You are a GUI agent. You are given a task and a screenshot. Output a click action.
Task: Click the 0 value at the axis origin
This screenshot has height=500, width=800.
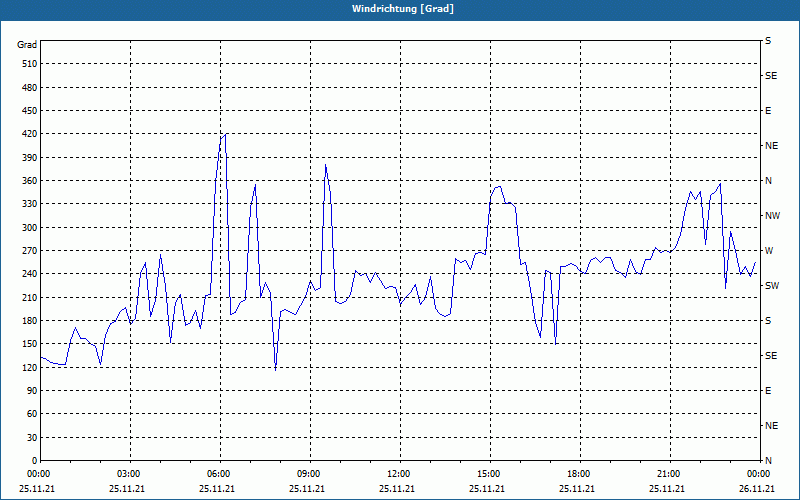pyautogui.click(x=35, y=461)
